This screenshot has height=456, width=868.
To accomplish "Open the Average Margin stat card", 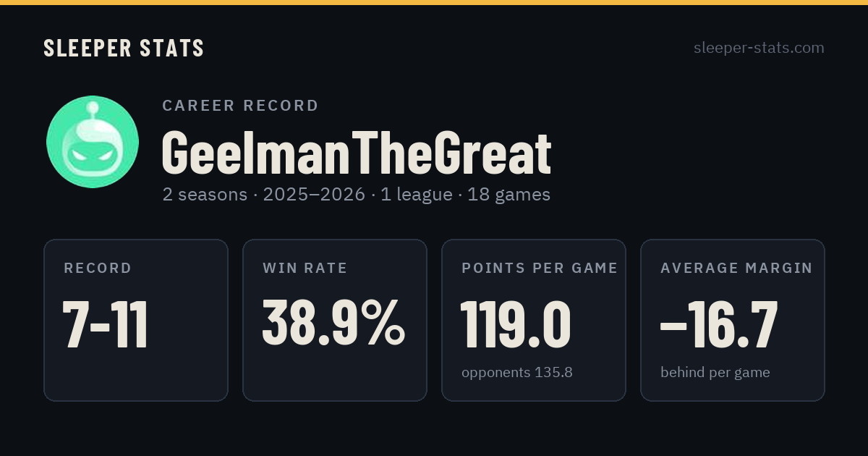I will coord(733,320).
